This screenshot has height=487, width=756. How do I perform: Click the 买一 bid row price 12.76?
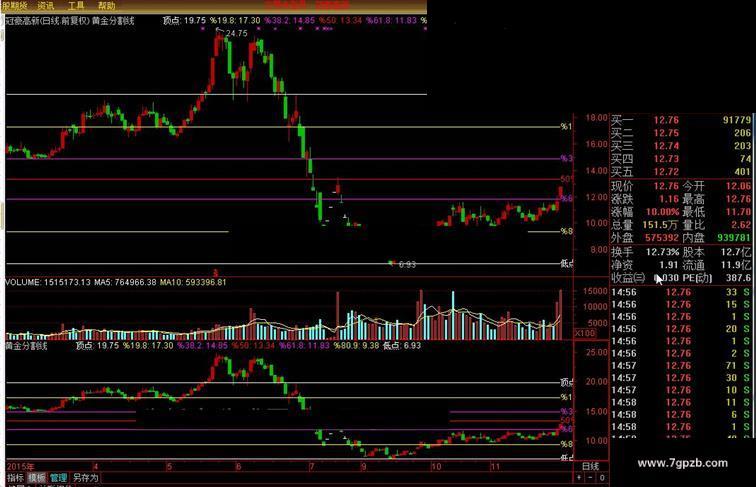(666, 120)
